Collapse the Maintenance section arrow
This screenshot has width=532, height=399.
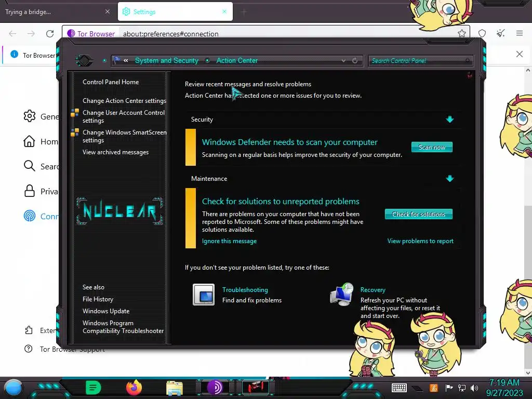coord(450,179)
